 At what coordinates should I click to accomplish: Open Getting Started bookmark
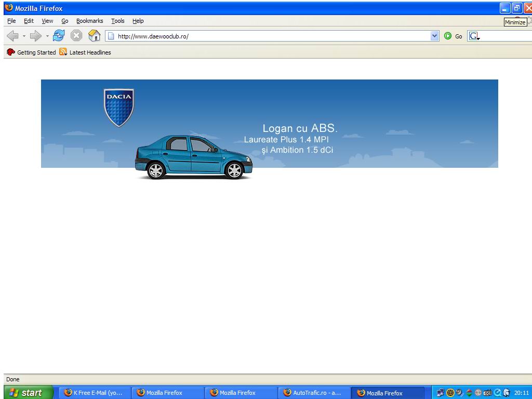coord(31,52)
